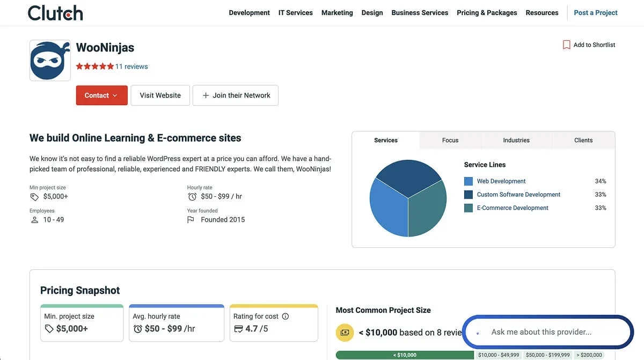The height and width of the screenshot is (360, 644).
Task: Select the Services tab
Action: [x=386, y=140]
